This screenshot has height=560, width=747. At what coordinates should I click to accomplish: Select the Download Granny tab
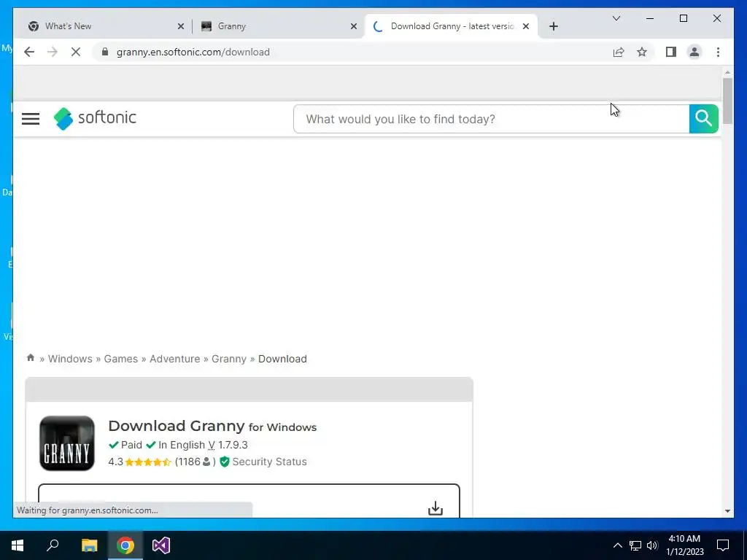pos(451,26)
